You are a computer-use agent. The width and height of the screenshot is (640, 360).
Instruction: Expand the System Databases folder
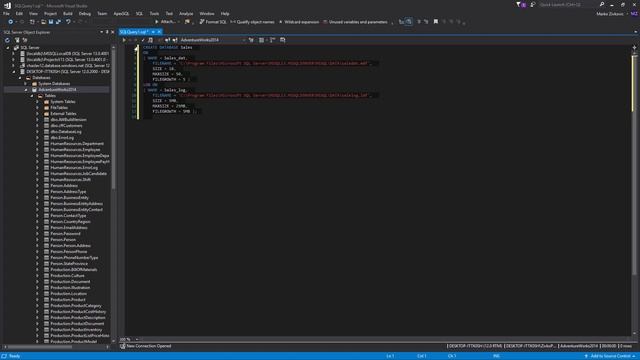(26, 84)
